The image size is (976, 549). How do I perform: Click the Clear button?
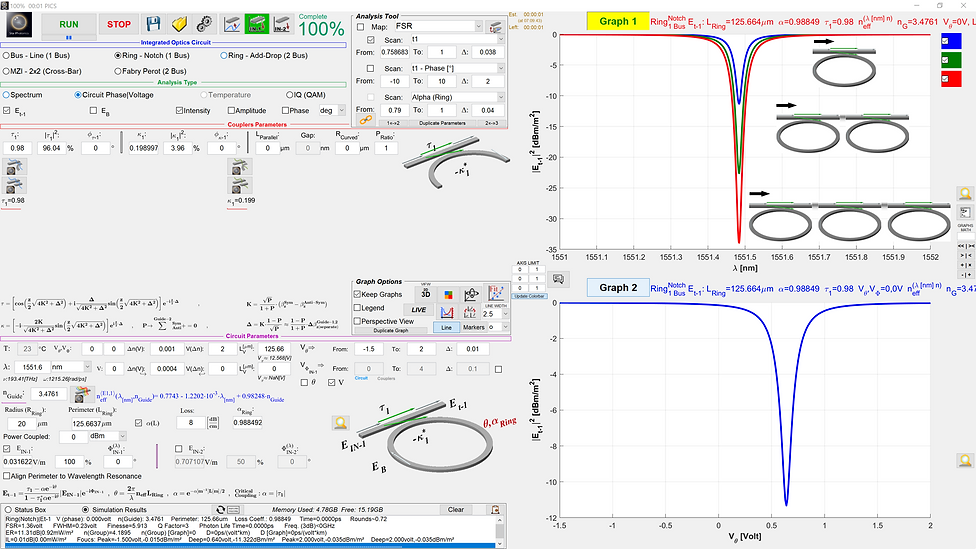456,510
